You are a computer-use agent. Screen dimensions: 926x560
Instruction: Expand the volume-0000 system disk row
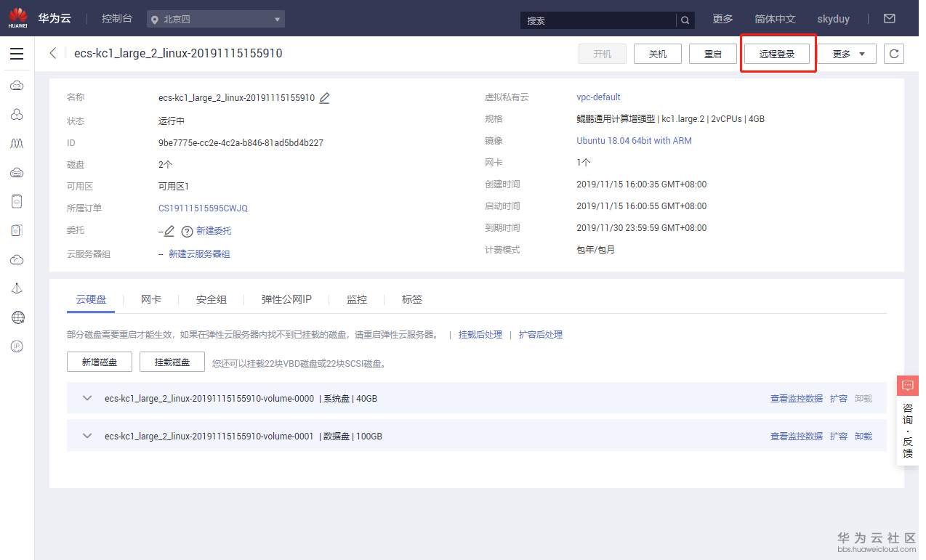coord(88,398)
